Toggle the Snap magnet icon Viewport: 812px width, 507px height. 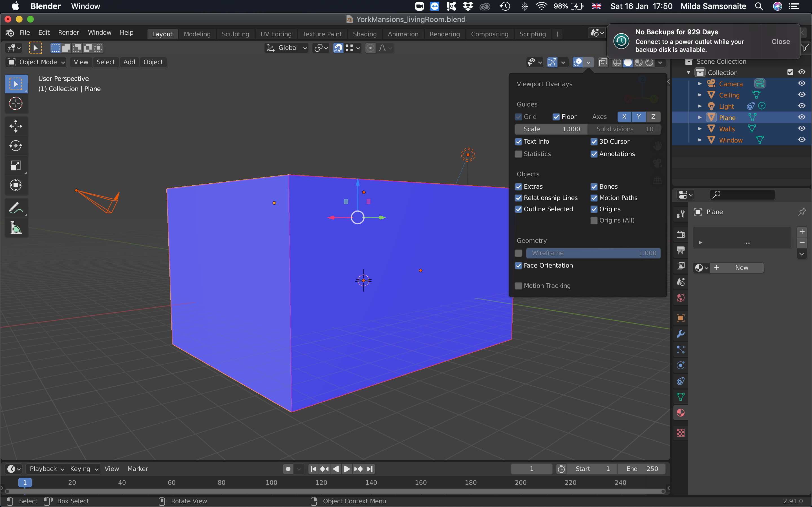click(338, 48)
